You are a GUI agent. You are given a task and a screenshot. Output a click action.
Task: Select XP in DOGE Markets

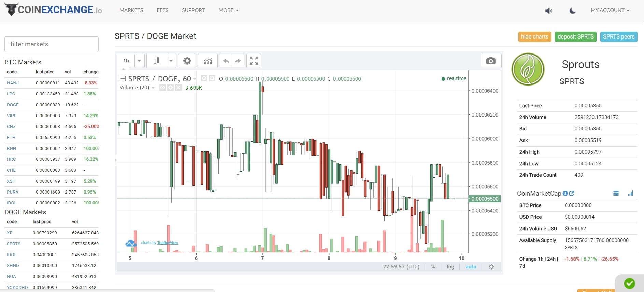[x=10, y=233]
